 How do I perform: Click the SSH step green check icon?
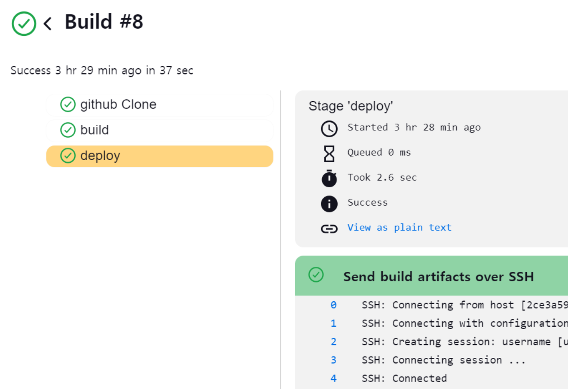316,275
